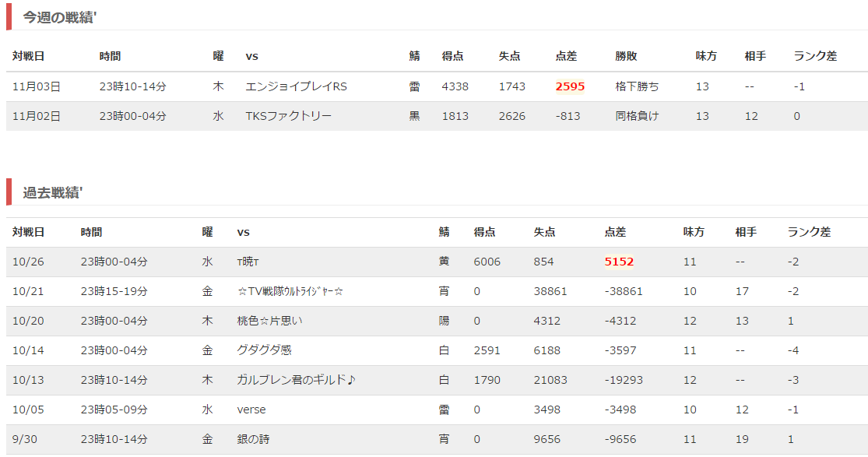The width and height of the screenshot is (868, 457).
Task: Click score difference -38861
Action: pos(624,291)
